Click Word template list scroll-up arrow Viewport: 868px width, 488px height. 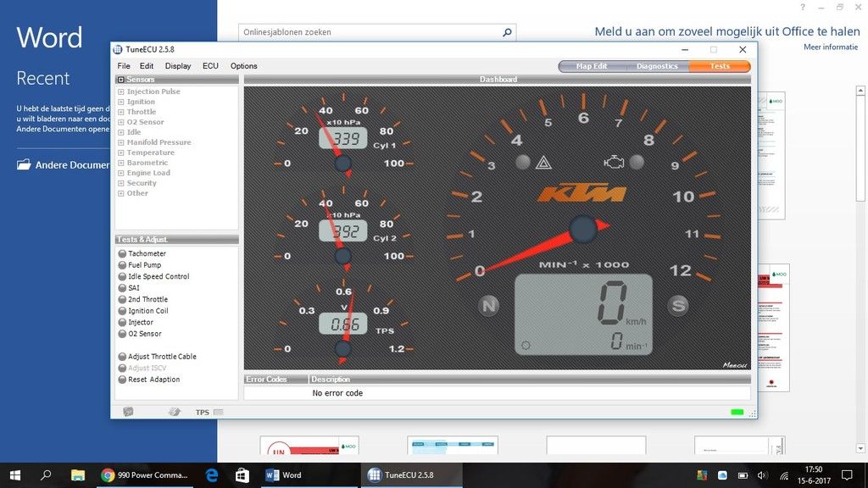click(860, 90)
